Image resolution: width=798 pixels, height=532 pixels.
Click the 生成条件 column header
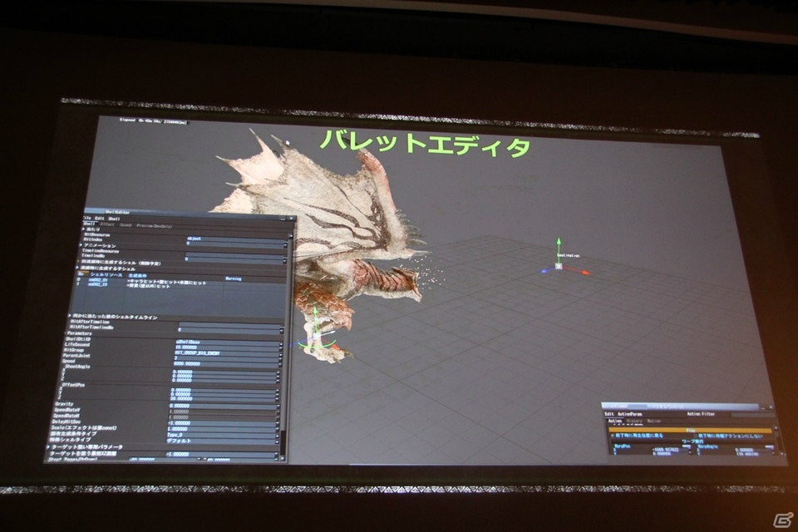[x=137, y=275]
